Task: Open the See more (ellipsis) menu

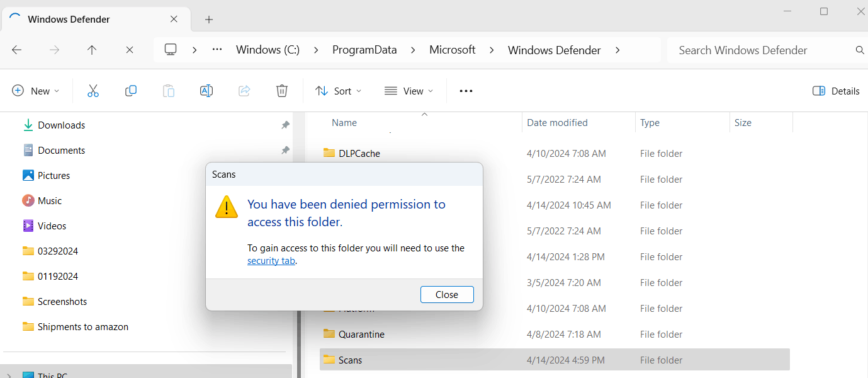Action: coord(466,91)
